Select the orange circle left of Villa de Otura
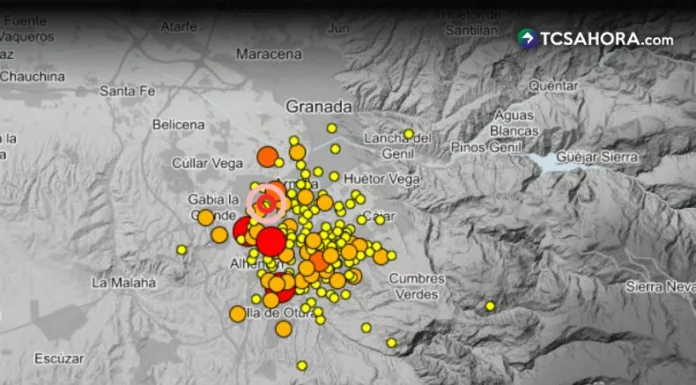This screenshot has height=385, width=696. coord(237,314)
